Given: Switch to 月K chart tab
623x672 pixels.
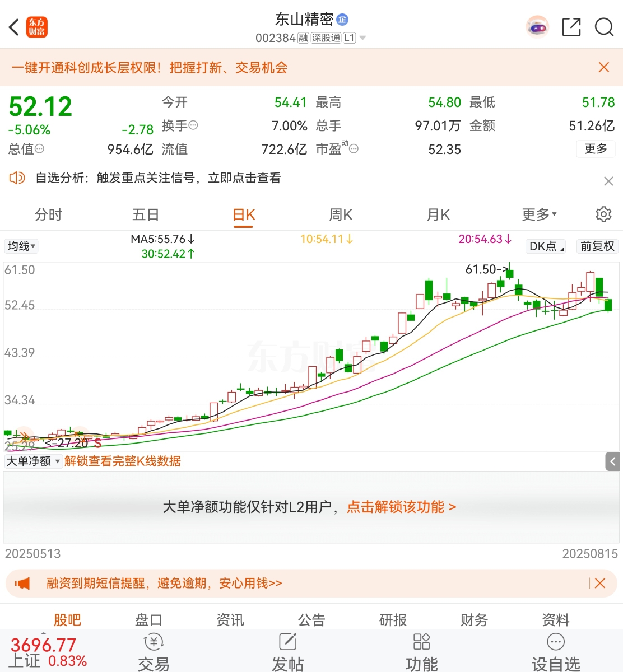Looking at the screenshot, I should (x=438, y=214).
